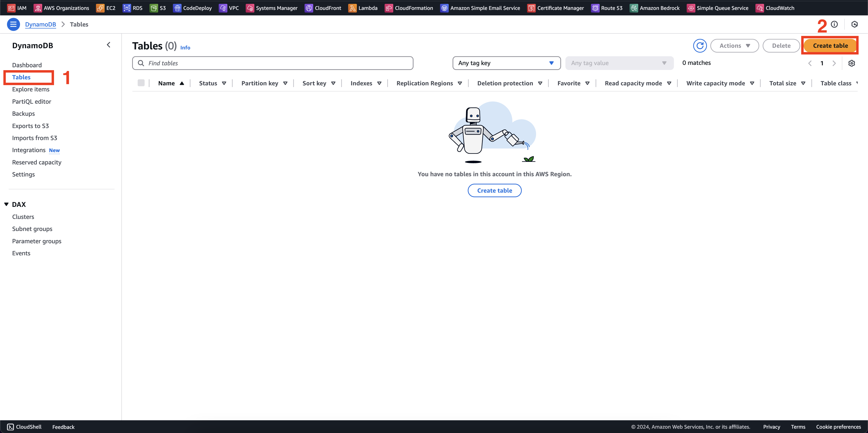Sort by Write capacity mode column

[720, 83]
